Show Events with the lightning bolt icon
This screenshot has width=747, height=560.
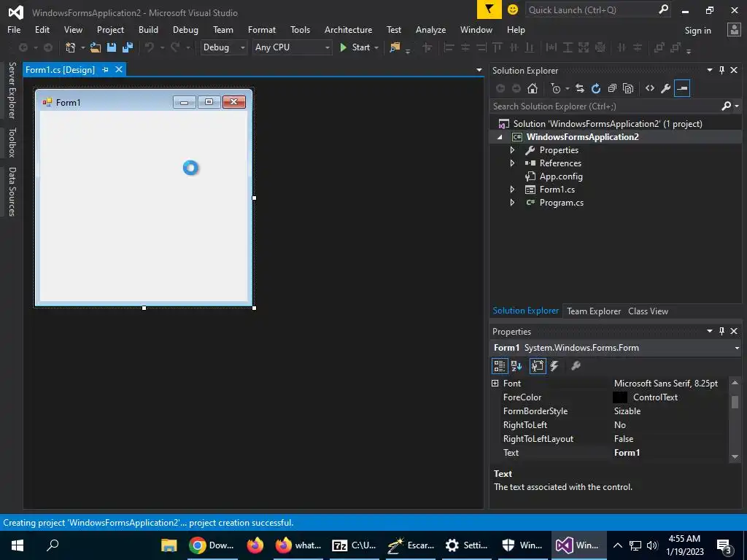[554, 366]
